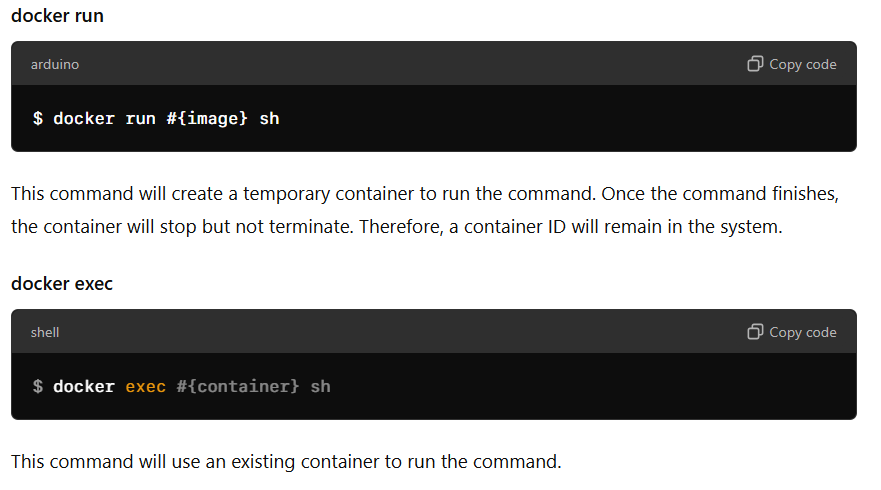Click the "arduino" language label
The image size is (881, 490).
pyautogui.click(x=55, y=64)
